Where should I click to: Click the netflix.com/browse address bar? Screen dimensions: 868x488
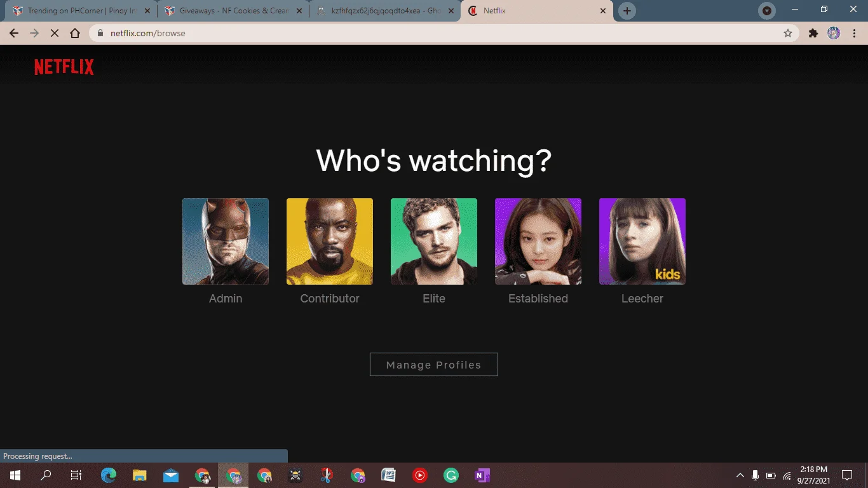pyautogui.click(x=445, y=33)
